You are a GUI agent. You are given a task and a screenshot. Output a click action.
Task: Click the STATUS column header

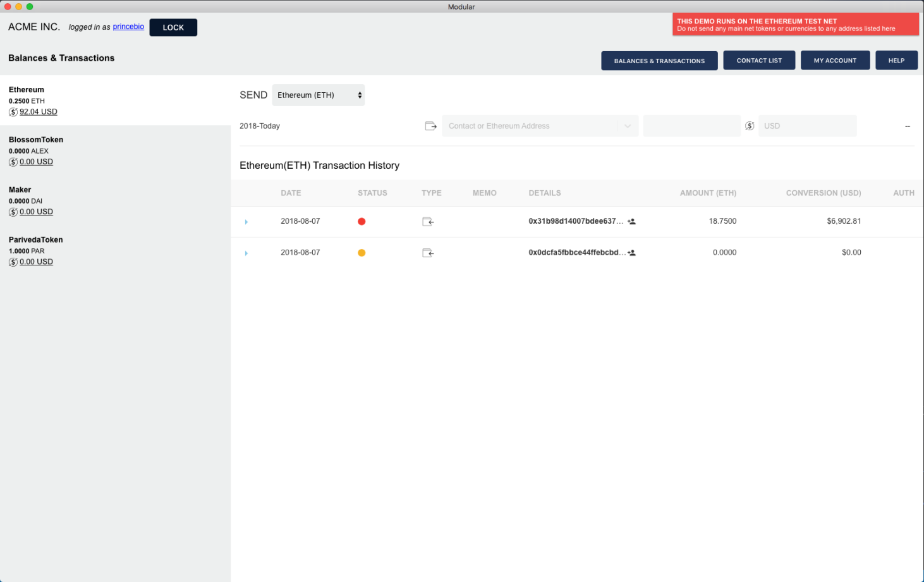click(372, 193)
